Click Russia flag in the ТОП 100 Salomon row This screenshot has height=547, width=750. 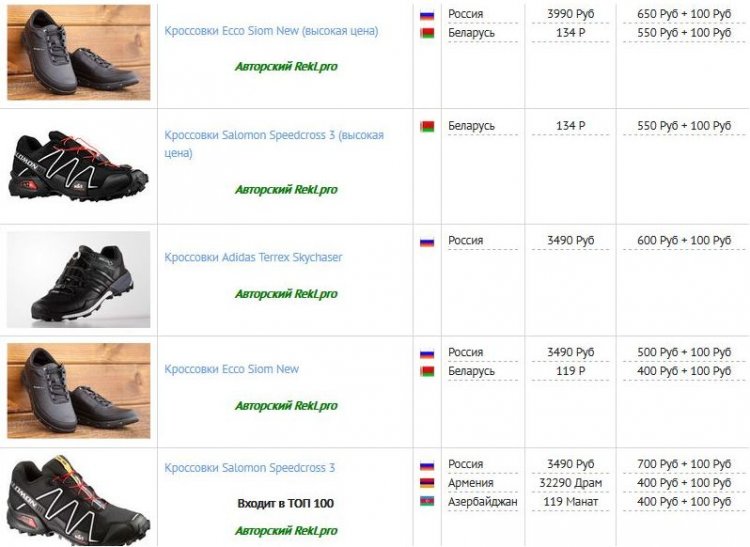coord(427,465)
